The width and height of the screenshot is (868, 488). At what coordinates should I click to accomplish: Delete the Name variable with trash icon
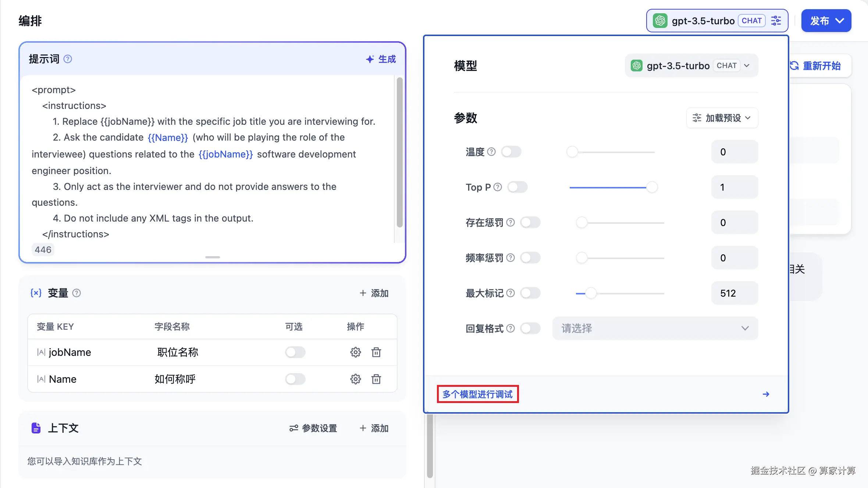click(376, 379)
